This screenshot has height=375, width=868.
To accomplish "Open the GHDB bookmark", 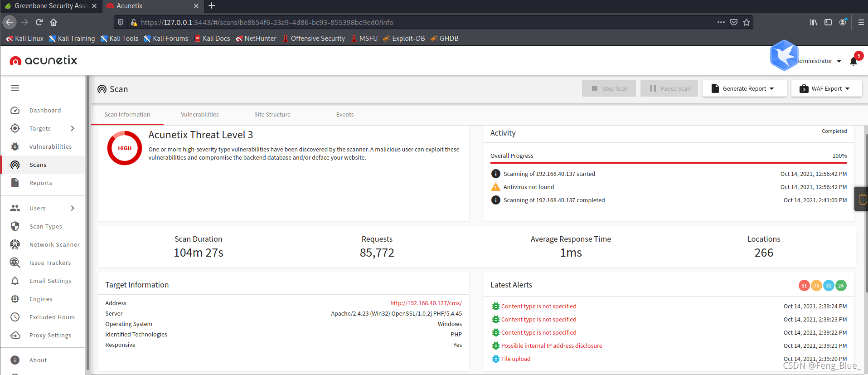I will [x=444, y=39].
